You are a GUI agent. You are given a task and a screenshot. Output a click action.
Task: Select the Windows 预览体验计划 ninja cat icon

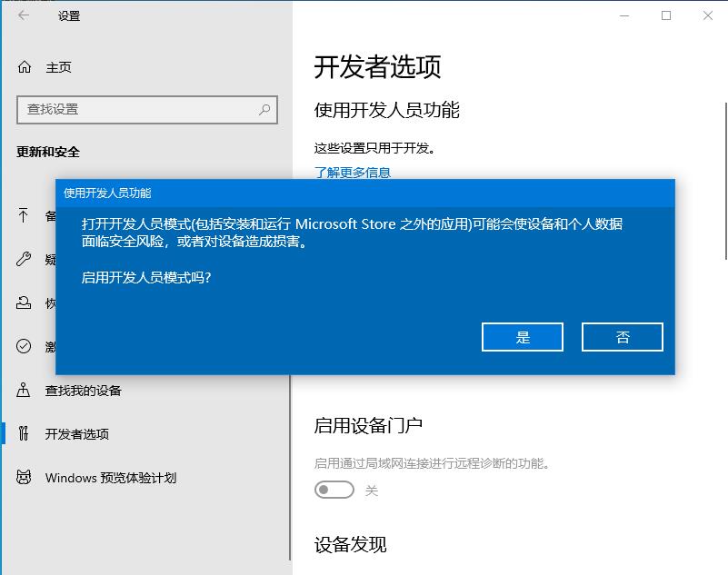[23, 478]
